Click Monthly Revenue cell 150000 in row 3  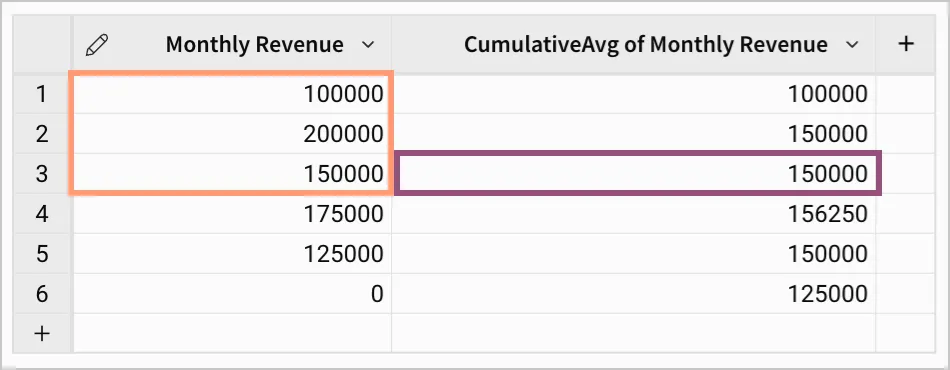click(x=233, y=174)
